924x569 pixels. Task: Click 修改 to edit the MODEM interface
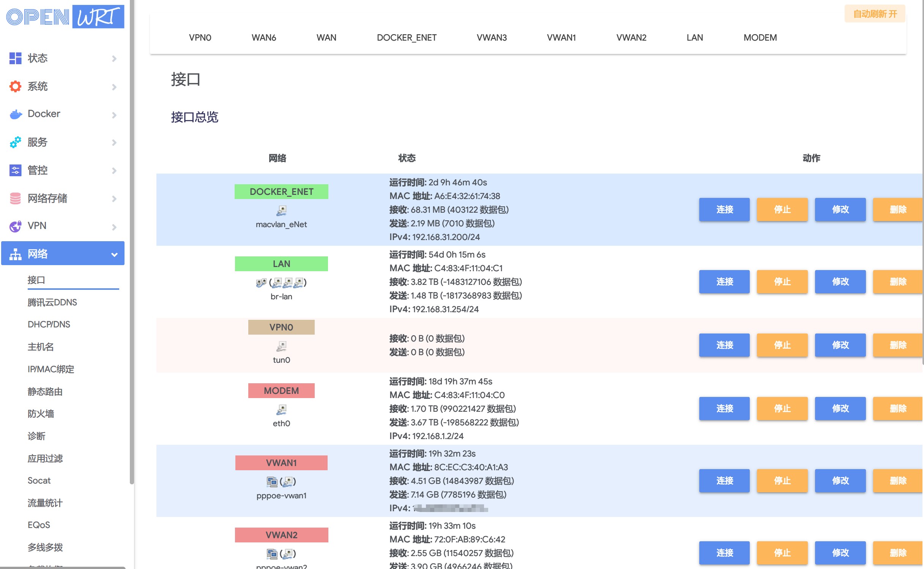click(x=840, y=408)
